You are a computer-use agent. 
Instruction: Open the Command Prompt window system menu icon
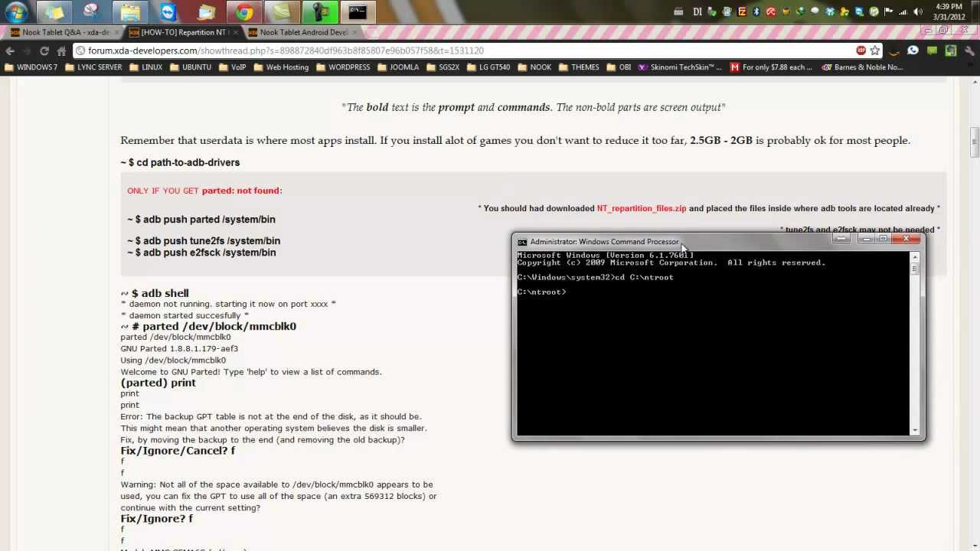(x=522, y=242)
